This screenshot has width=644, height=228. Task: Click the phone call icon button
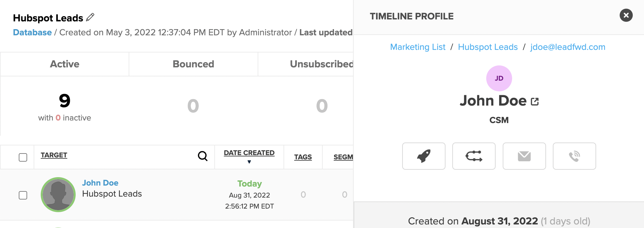click(574, 156)
